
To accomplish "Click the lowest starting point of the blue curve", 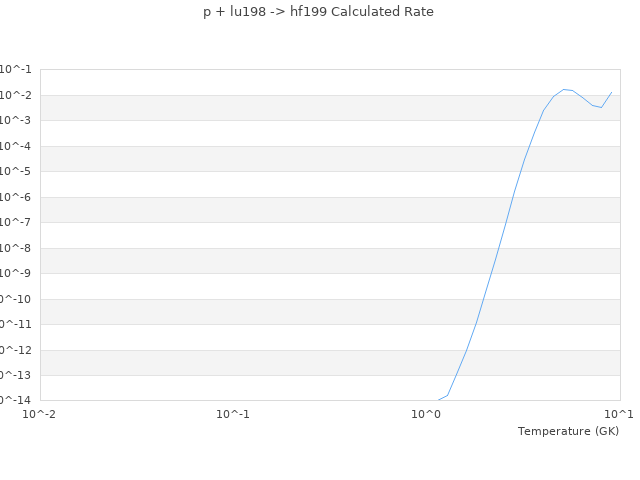I will click(438, 400).
